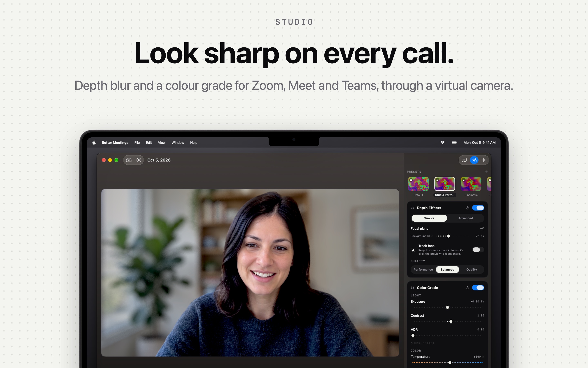Screen dimensions: 588x368
Task: Open the Window menu
Action: click(178, 143)
